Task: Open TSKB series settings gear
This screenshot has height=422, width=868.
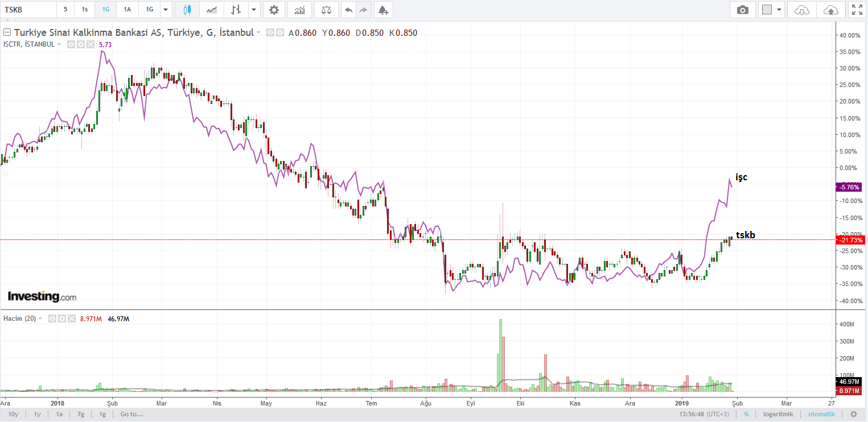Action: [x=280, y=33]
